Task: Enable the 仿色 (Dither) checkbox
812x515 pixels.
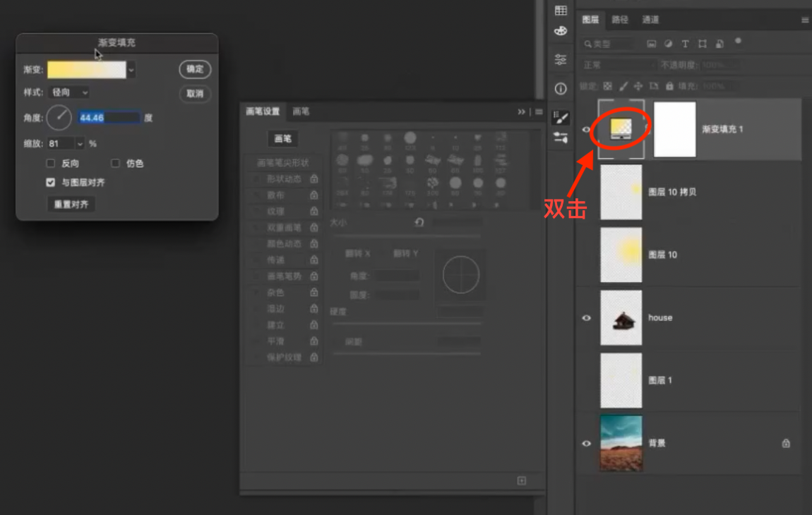Action: coord(116,164)
